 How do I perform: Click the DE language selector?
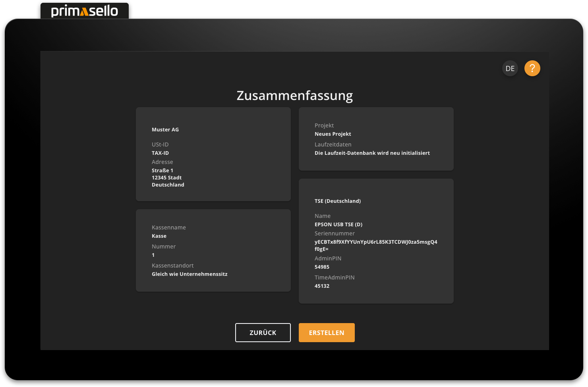(510, 69)
